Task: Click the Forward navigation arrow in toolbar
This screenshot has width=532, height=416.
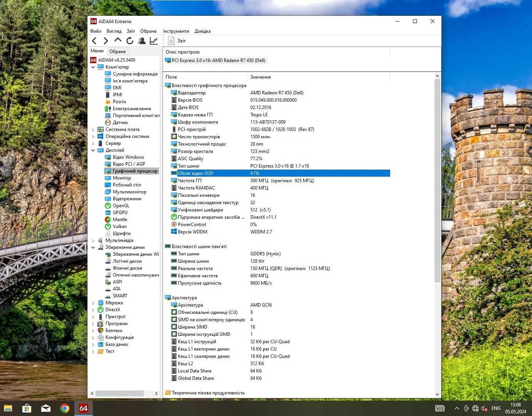Action: (x=106, y=41)
